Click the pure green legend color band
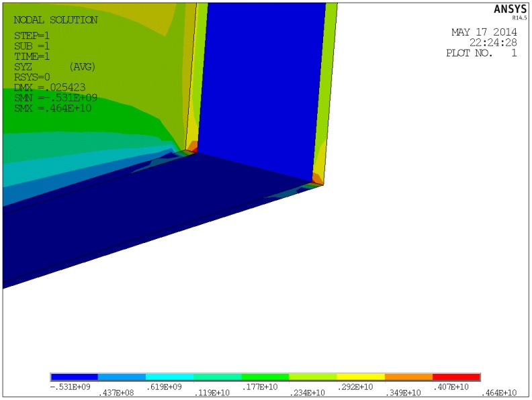The image size is (532, 400). [x=265, y=377]
